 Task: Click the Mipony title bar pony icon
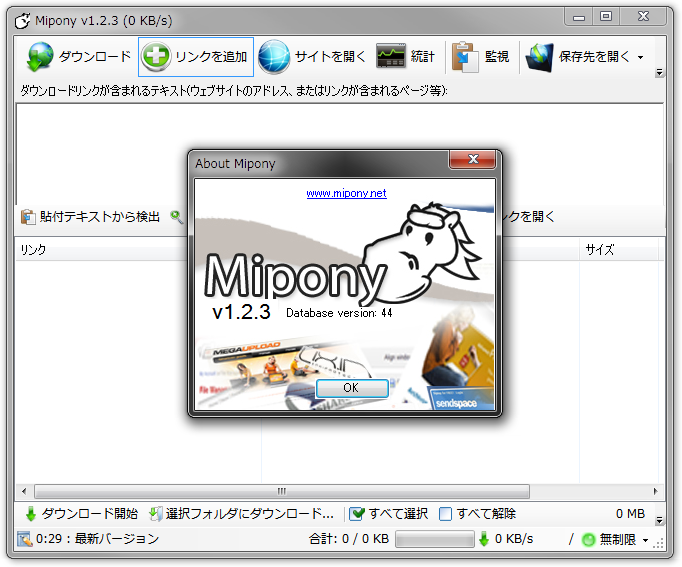(23, 20)
